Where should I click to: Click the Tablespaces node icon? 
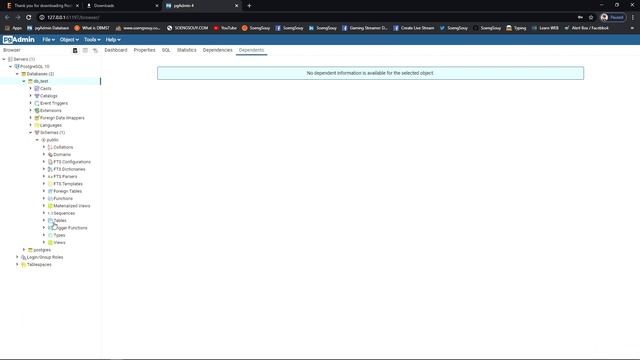pos(23,264)
